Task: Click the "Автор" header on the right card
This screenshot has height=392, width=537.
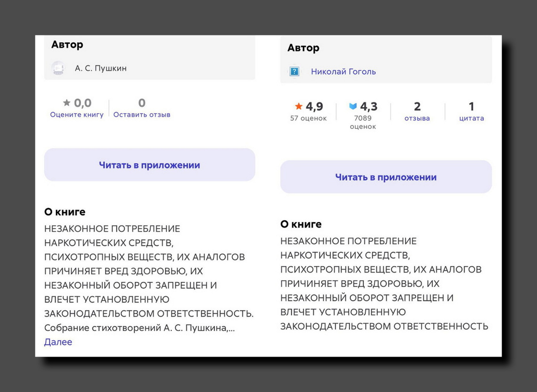Action: pos(303,48)
